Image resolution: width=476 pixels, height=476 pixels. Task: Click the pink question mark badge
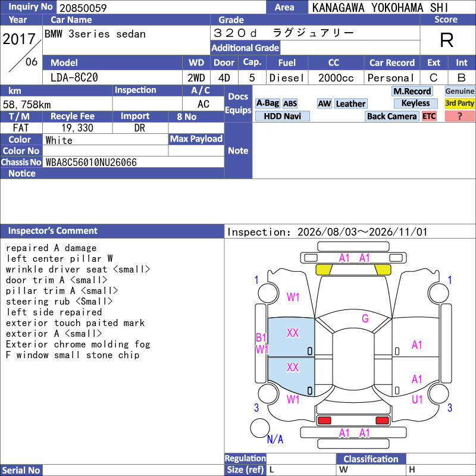click(459, 116)
